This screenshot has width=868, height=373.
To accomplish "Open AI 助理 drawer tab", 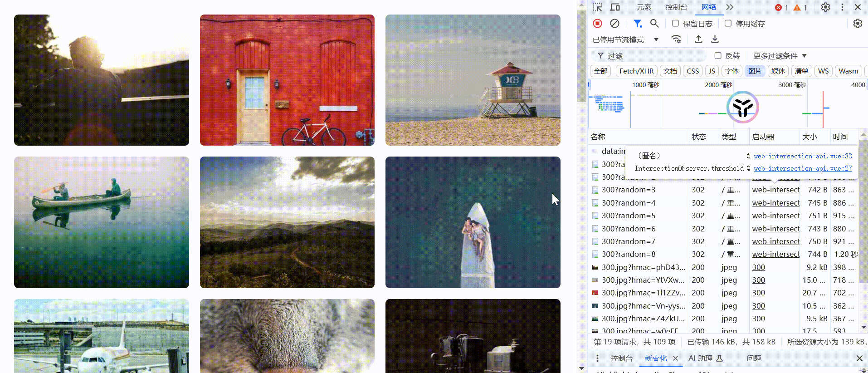I will pyautogui.click(x=705, y=358).
